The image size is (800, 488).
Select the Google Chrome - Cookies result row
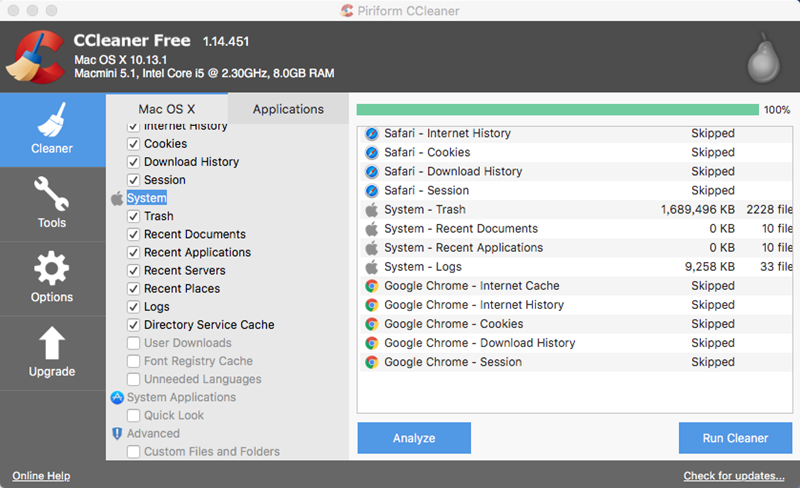pyautogui.click(x=575, y=324)
